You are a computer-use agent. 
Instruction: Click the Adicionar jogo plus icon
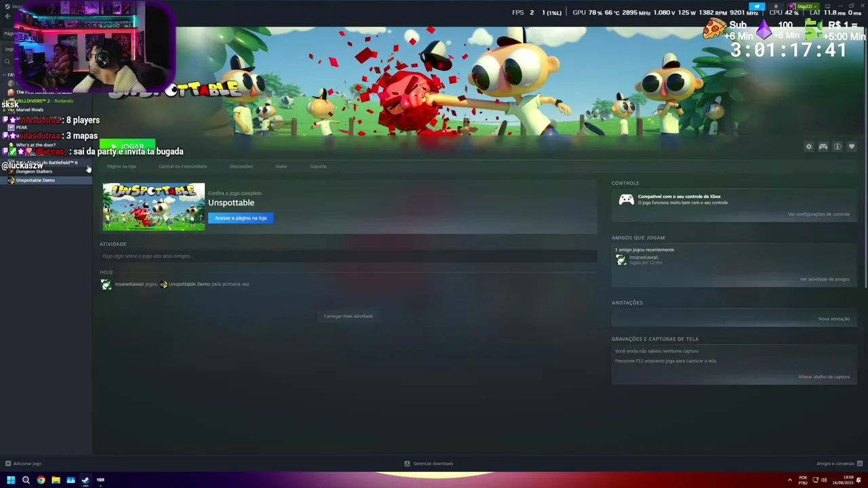(8, 464)
